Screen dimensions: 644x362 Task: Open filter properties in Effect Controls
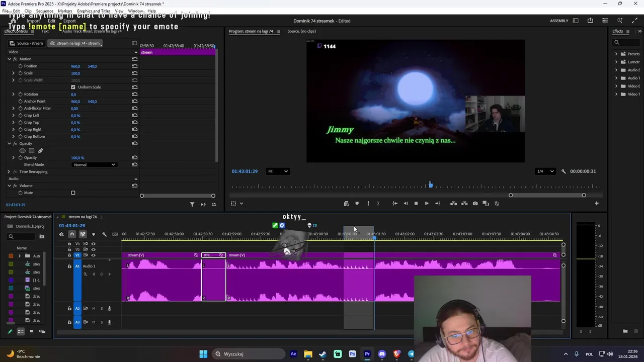point(192,205)
